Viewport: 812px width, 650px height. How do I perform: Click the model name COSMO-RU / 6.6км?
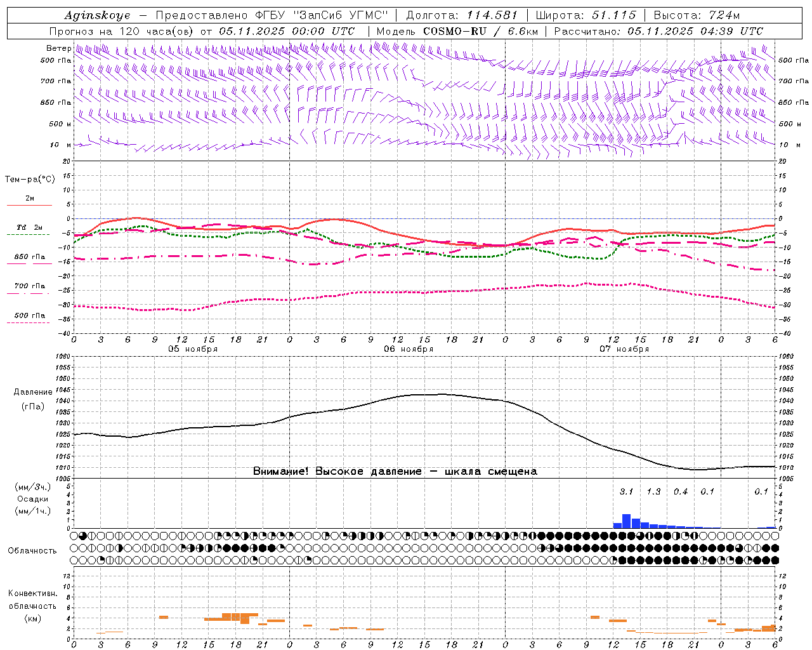pos(481,31)
